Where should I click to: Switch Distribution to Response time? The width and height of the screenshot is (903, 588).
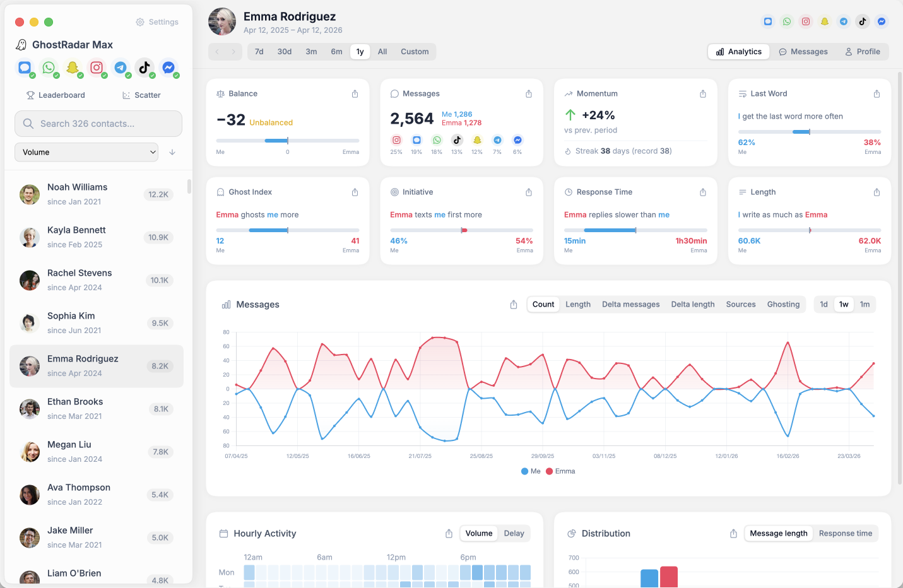(x=845, y=533)
